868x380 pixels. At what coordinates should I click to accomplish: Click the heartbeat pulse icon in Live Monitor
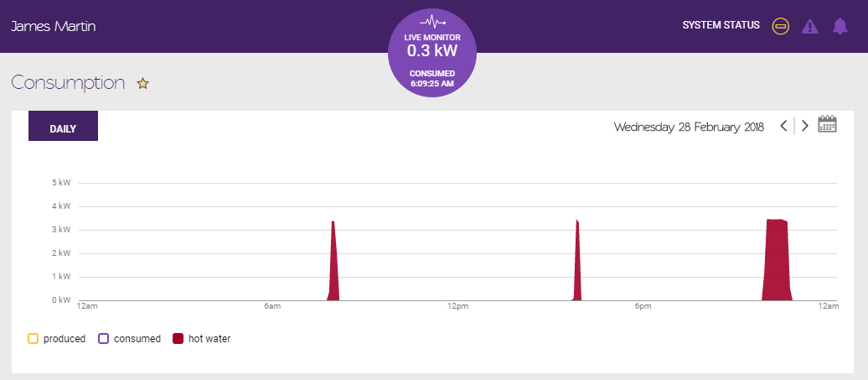coord(432,22)
